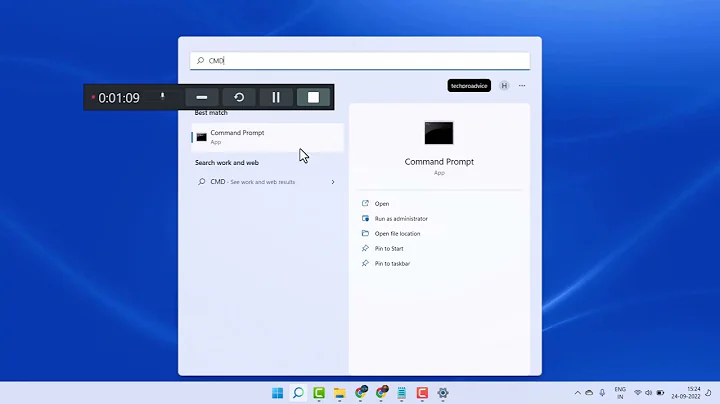The height and width of the screenshot is (404, 720).
Task: Select Open file location
Action: tap(397, 234)
